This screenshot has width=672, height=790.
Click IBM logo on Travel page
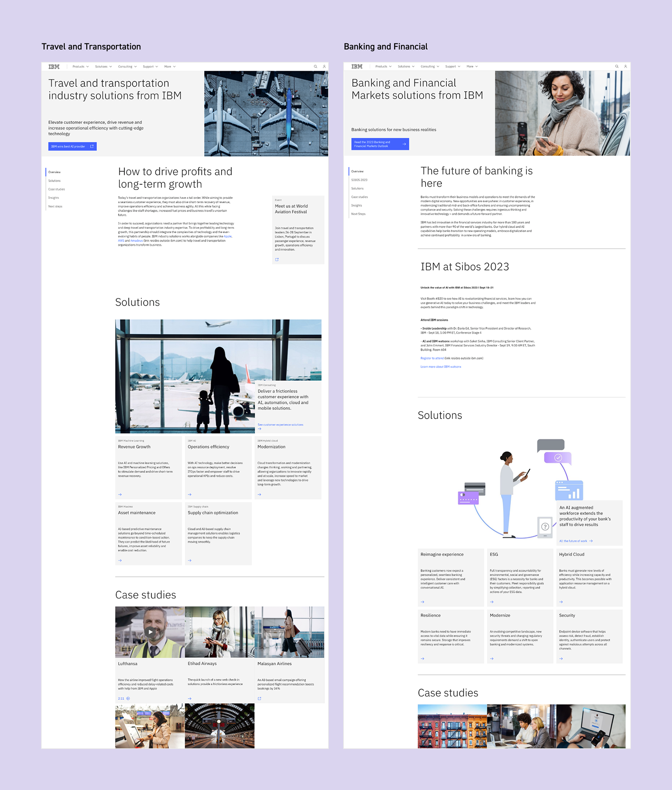pyautogui.click(x=54, y=67)
